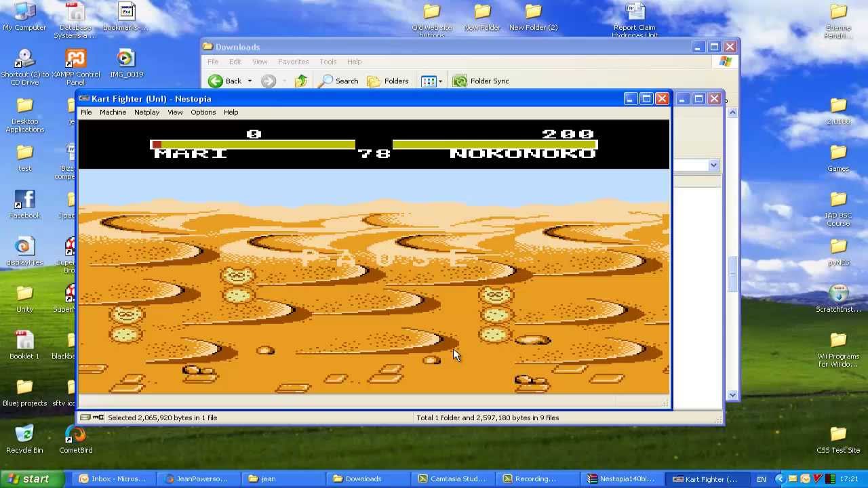Switch to Nestopia140bin taskbar item
868x488 pixels.
point(621,479)
